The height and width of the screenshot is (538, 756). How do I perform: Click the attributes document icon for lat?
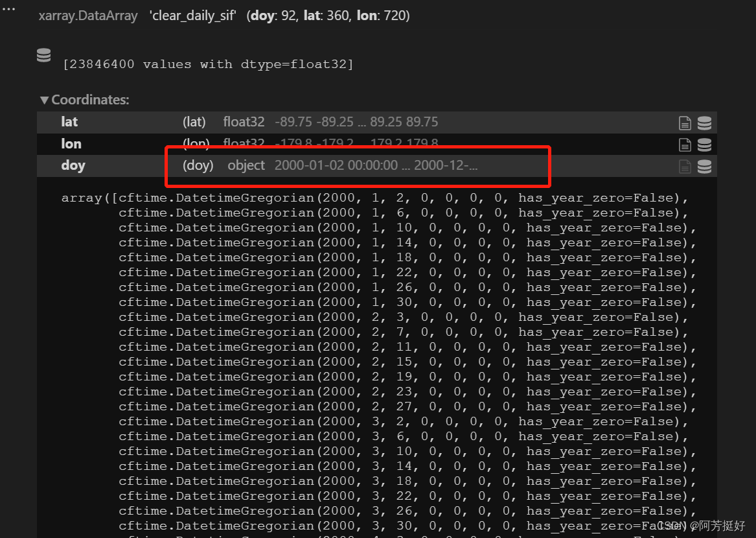[685, 122]
